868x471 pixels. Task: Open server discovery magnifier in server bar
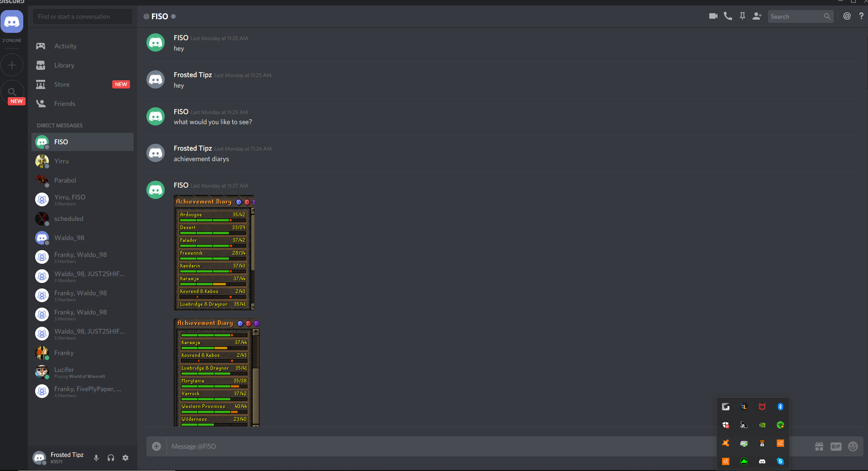[x=12, y=92]
